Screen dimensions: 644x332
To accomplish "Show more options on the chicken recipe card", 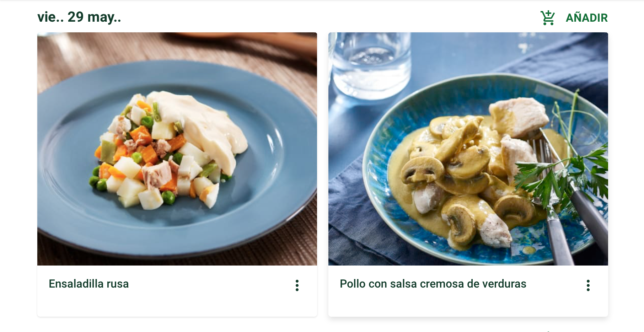I will pyautogui.click(x=588, y=285).
